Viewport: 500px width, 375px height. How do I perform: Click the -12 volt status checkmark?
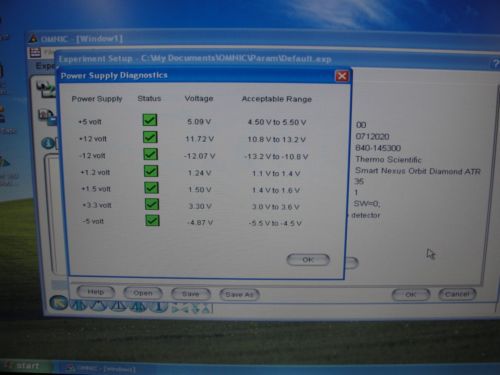pos(150,154)
